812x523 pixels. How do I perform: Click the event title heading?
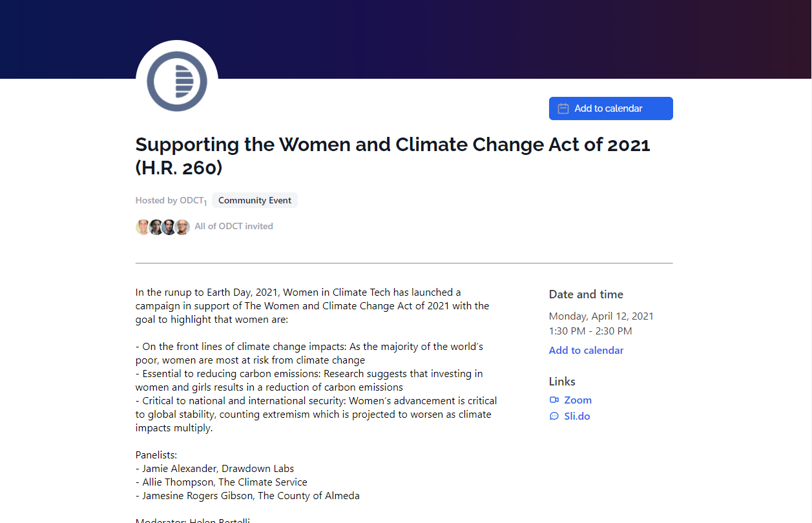(393, 156)
